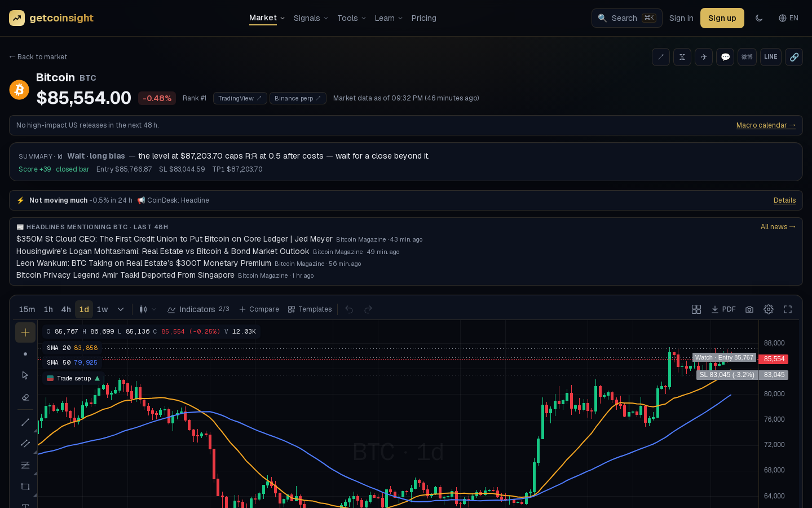Export chart as PDF
812x508 pixels.
[x=723, y=309]
